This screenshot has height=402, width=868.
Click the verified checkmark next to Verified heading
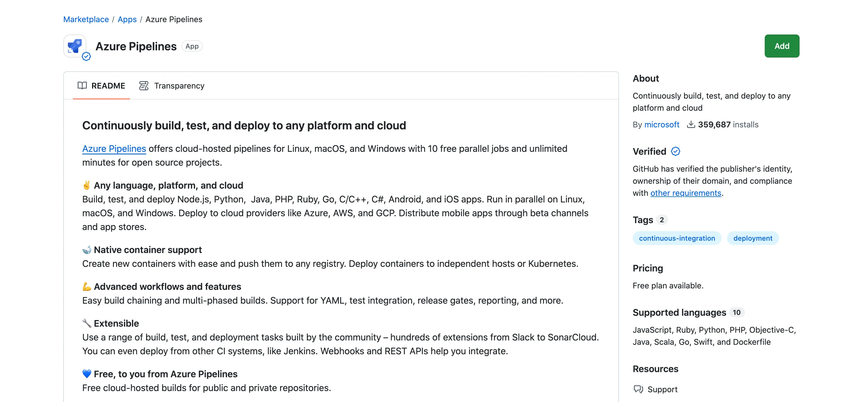click(675, 152)
